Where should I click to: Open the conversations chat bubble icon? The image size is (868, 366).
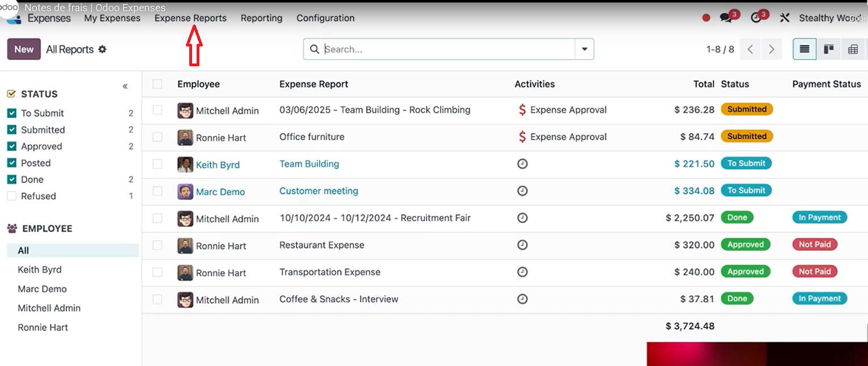[x=726, y=18]
